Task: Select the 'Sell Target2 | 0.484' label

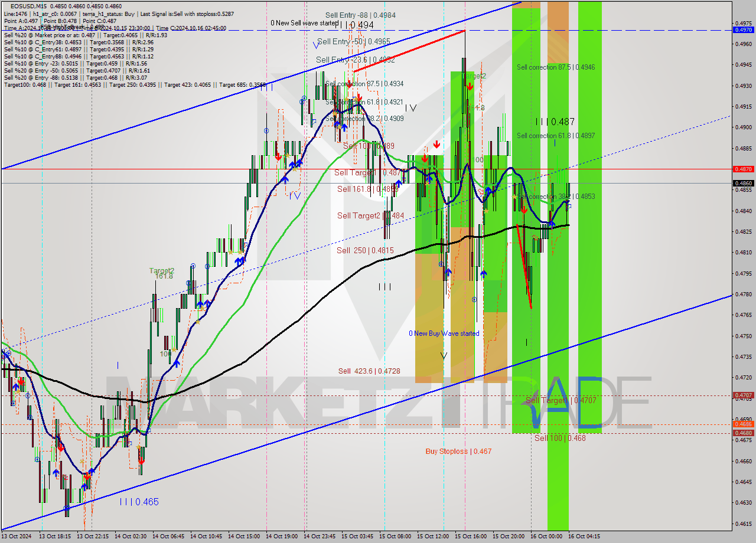Action: (x=370, y=215)
